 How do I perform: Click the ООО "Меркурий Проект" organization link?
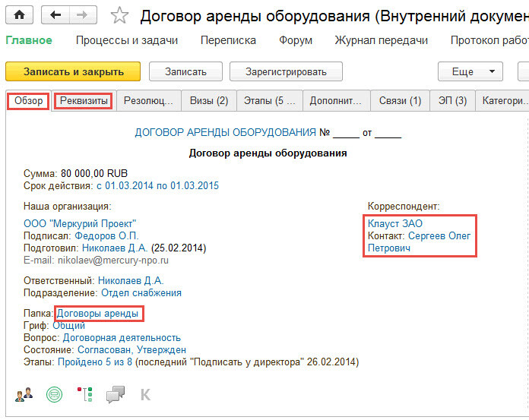(80, 224)
